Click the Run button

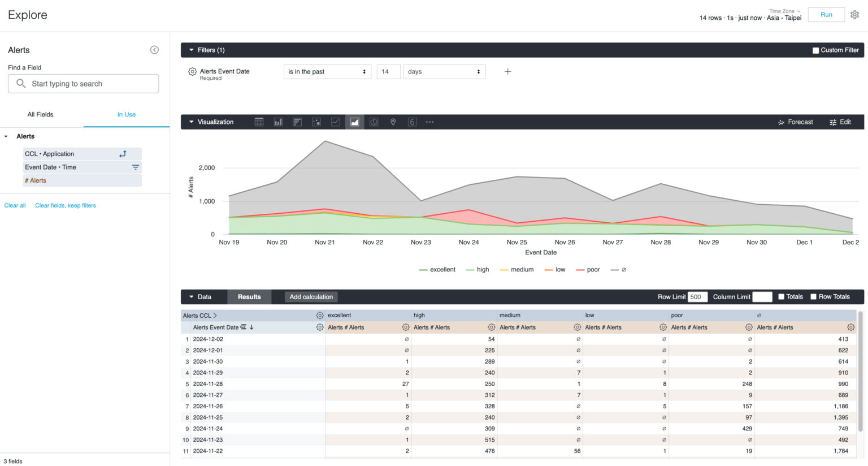[x=826, y=15]
